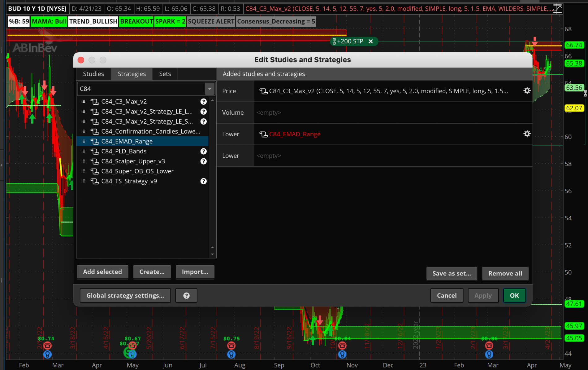Open help for C84_C3_Max_v2 study
This screenshot has height=370, width=588.
[x=203, y=102]
